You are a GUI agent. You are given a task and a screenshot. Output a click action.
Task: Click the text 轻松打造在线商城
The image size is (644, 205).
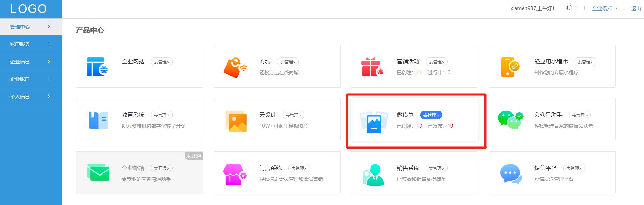pyautogui.click(x=279, y=73)
